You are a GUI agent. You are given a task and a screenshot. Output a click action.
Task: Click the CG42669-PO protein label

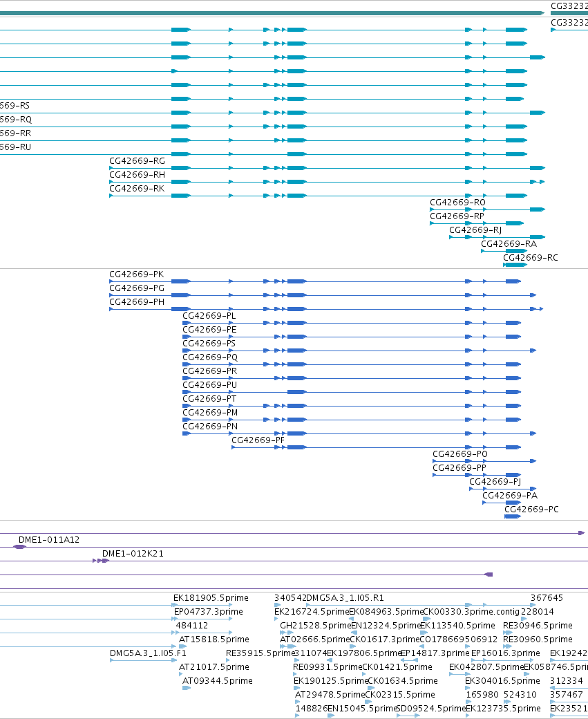(460, 454)
